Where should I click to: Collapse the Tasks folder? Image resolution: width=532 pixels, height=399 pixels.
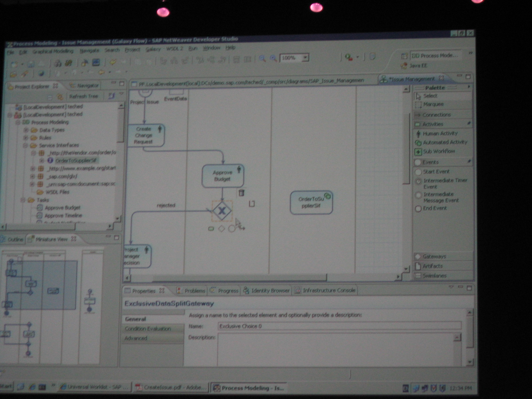pyautogui.click(x=23, y=200)
